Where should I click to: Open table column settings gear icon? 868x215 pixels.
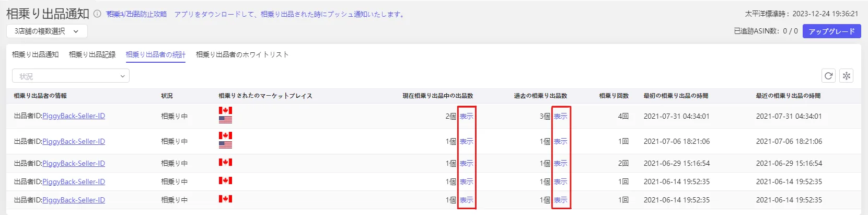click(x=847, y=76)
